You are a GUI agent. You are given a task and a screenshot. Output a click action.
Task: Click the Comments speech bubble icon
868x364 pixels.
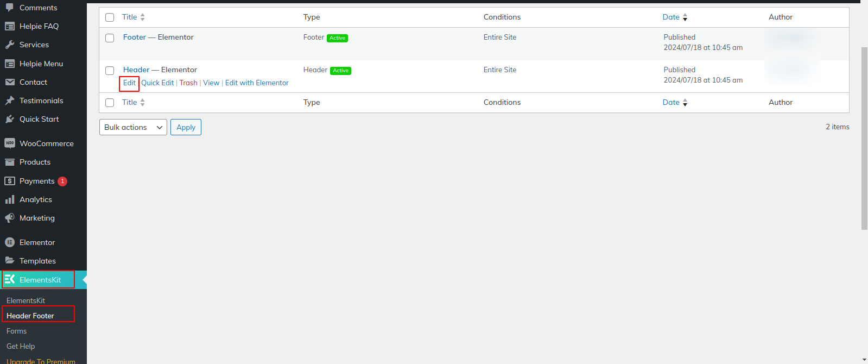pos(10,8)
